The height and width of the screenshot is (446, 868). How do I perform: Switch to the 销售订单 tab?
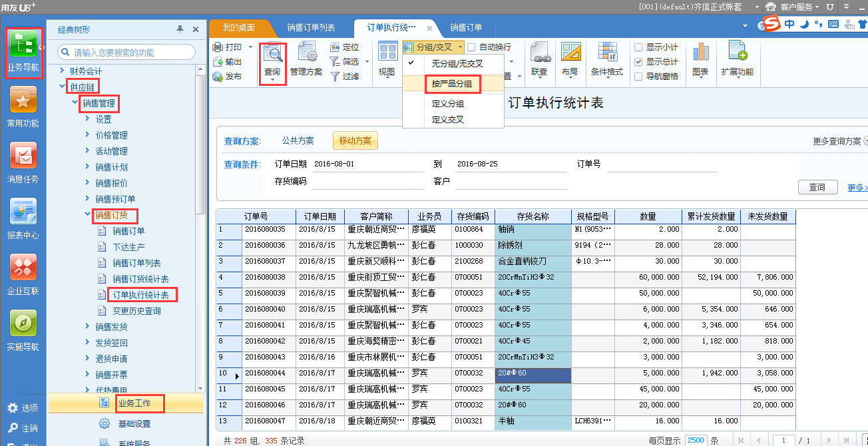click(466, 27)
